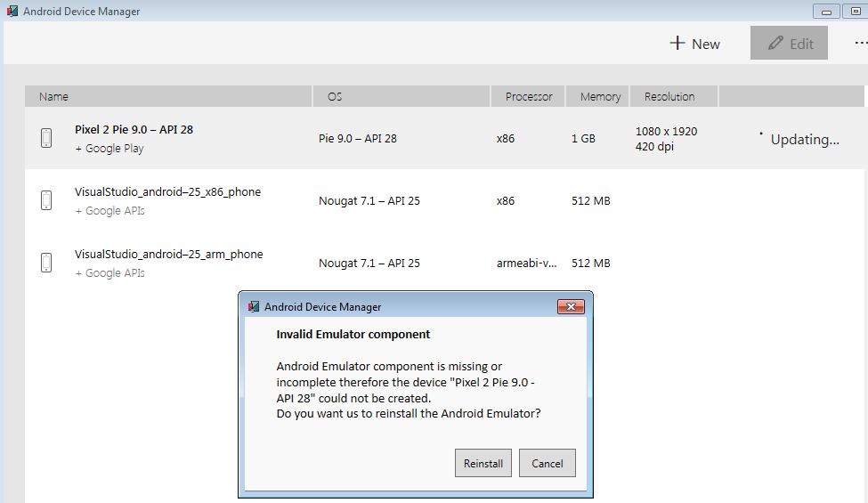
Task: Click x86 processor cell of x86_phone row
Action: pyautogui.click(x=506, y=201)
